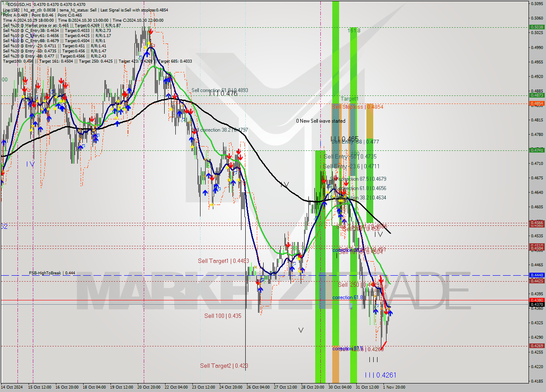Click the '| | | 0.476' wave label
Screen dimensions: 546x392
[223, 93]
